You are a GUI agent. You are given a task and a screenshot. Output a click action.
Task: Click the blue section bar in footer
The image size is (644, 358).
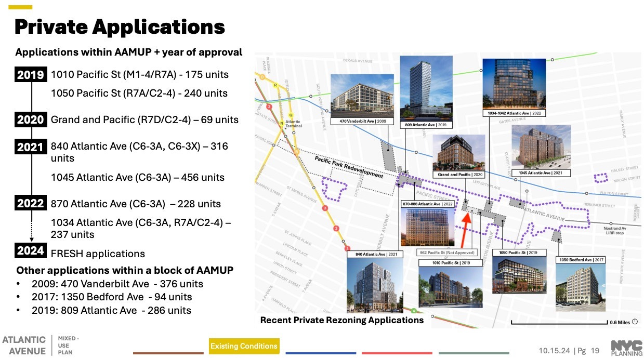click(321, 353)
